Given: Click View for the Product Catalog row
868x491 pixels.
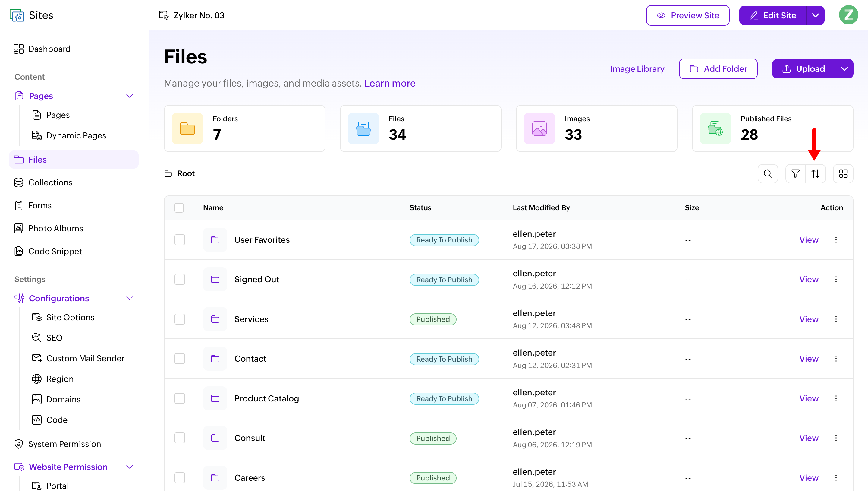Looking at the screenshot, I should click(x=809, y=398).
